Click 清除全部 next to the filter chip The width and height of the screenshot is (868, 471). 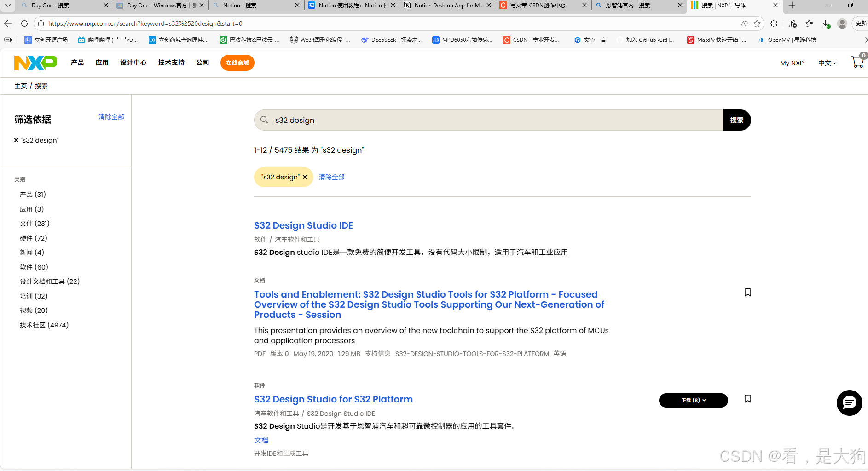click(x=331, y=177)
